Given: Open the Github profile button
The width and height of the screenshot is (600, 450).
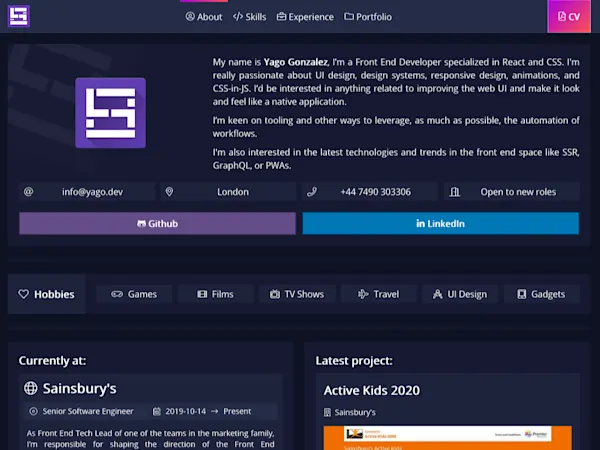Looking at the screenshot, I should [157, 223].
